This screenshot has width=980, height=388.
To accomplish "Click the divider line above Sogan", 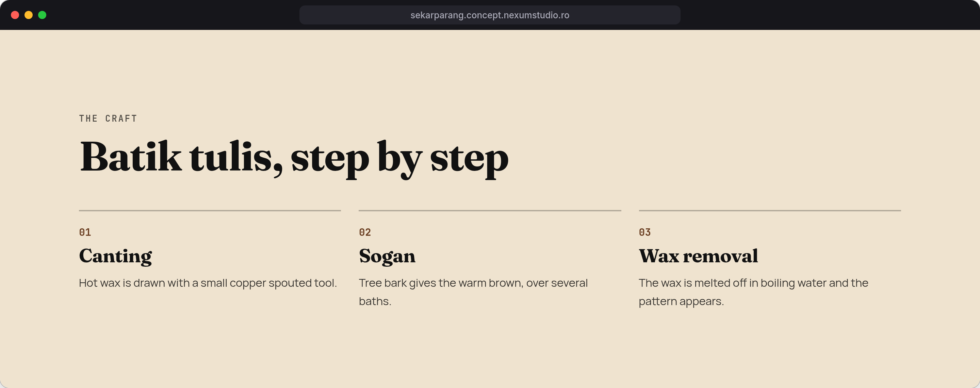I will [490, 211].
